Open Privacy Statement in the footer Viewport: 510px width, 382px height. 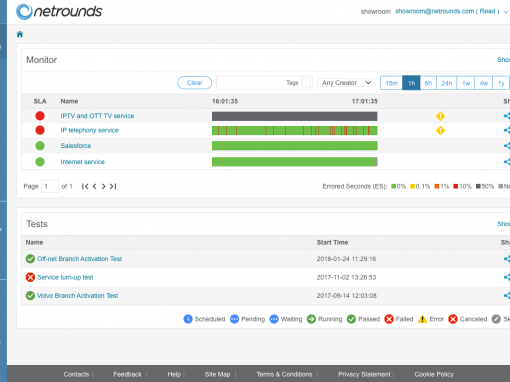(364, 374)
